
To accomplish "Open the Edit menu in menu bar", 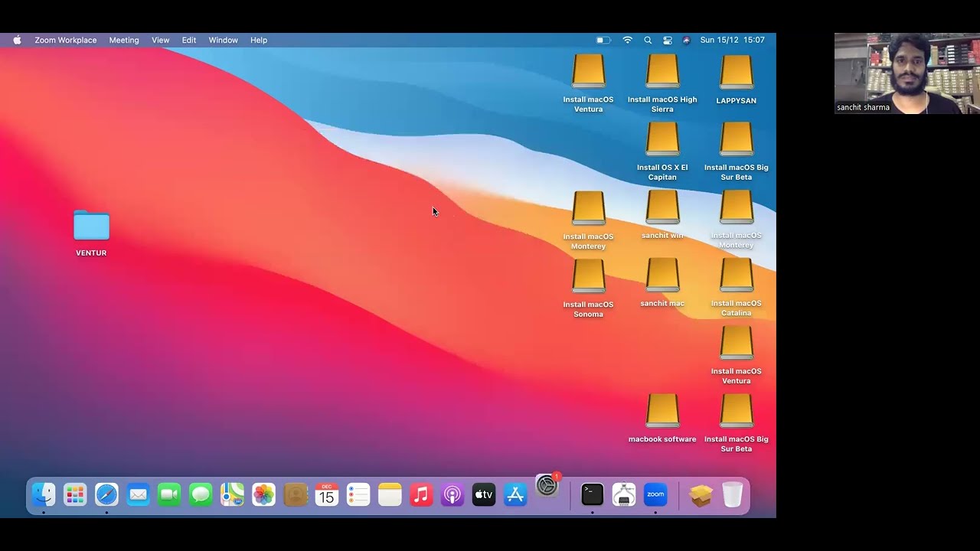I will point(189,40).
